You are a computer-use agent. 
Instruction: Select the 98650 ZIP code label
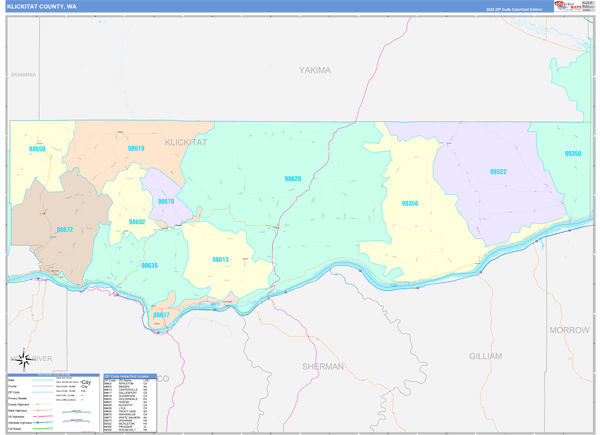(x=38, y=149)
